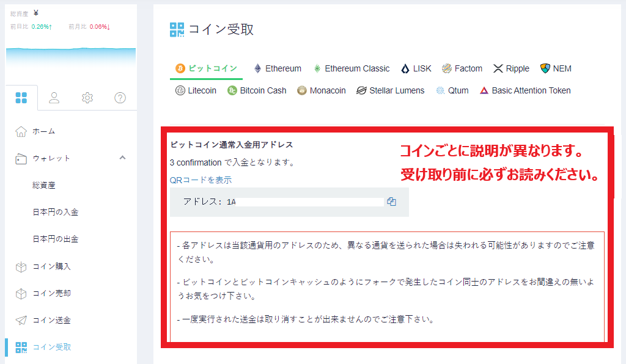Click the QR icon beside sidebar コイン受取

(x=21, y=348)
